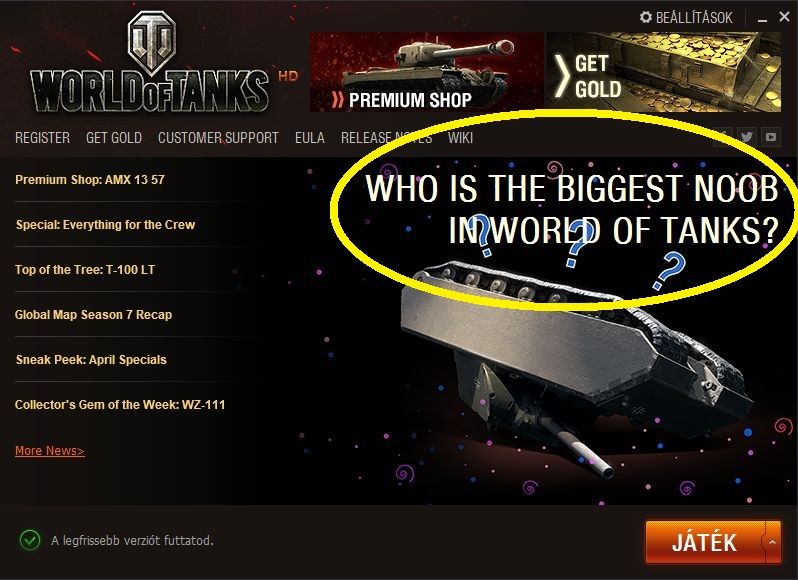Viewport: 798px width, 580px height.
Task: Open Customer Support menu item
Action: click(218, 138)
